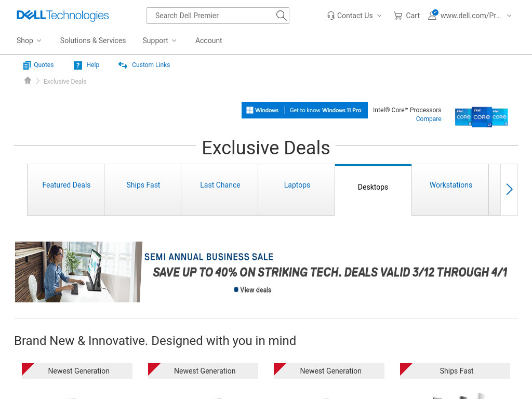Screen dimensions: 532x399
Task: Click the Ships Fast product badge
Action: click(x=455, y=371)
